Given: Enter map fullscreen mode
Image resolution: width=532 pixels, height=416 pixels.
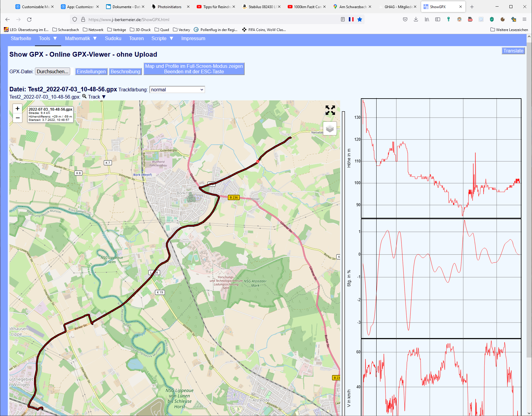Looking at the screenshot, I should [x=330, y=110].
